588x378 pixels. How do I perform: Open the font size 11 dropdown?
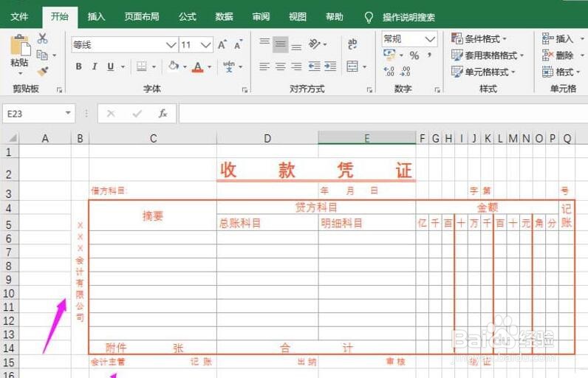pyautogui.click(x=205, y=45)
